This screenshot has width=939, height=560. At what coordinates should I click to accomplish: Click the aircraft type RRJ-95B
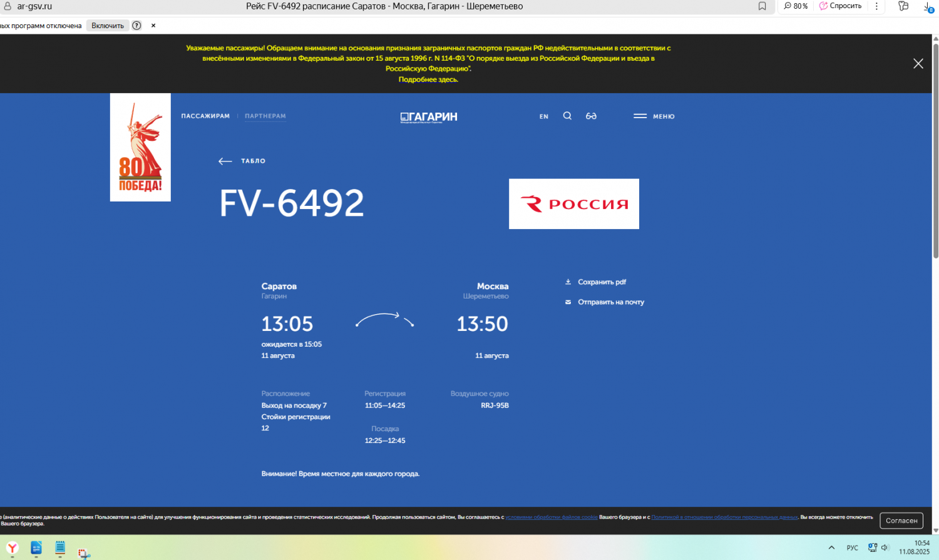pyautogui.click(x=495, y=405)
